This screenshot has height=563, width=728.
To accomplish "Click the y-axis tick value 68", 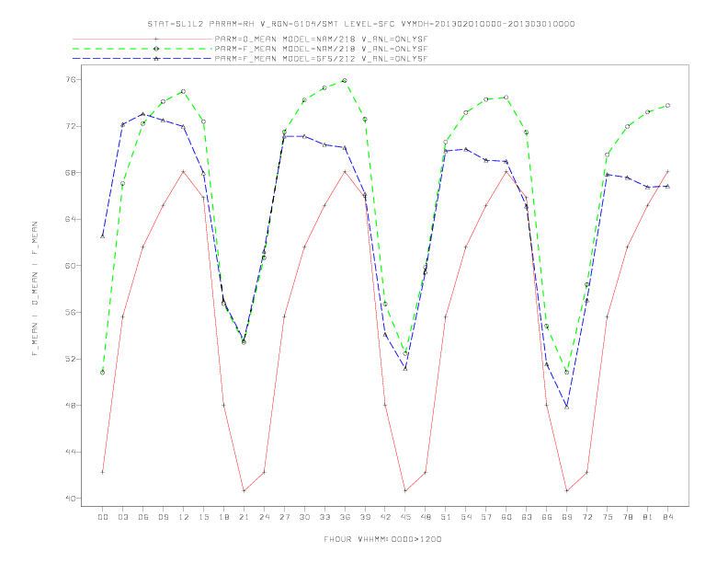I will 71,172.
